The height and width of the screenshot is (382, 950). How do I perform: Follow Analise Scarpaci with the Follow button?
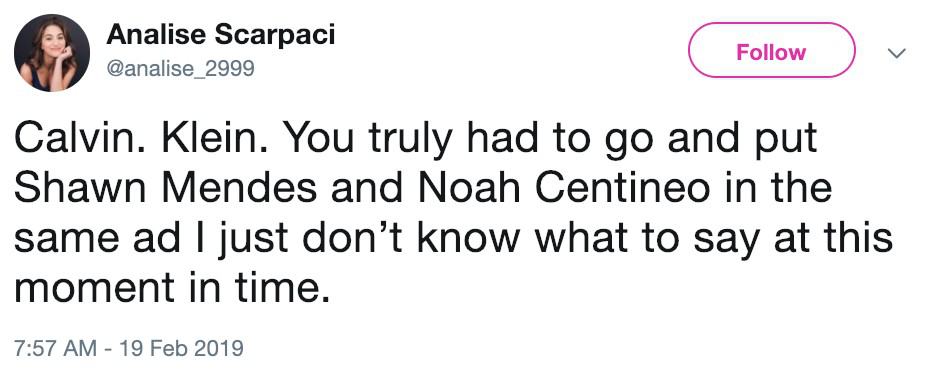(x=772, y=52)
